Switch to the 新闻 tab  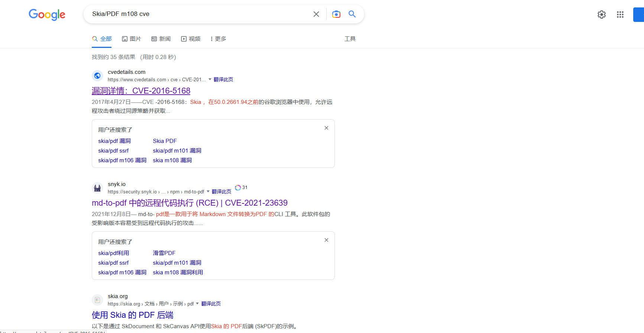coord(161,39)
